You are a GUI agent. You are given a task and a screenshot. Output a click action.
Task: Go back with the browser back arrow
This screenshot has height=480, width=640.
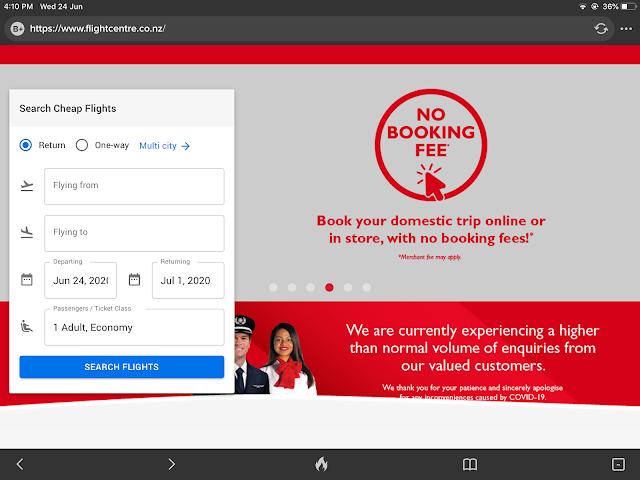(x=20, y=464)
